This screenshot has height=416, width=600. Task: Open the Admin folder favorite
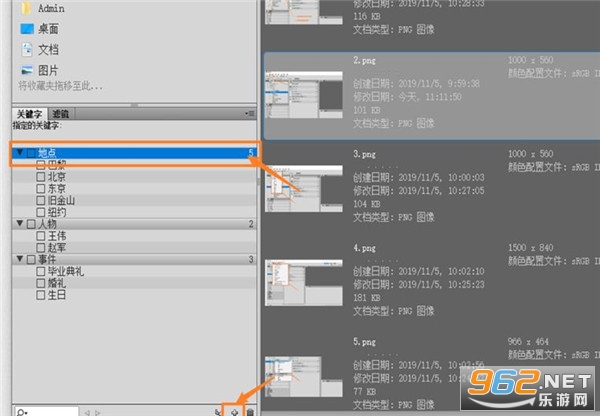pyautogui.click(x=42, y=8)
